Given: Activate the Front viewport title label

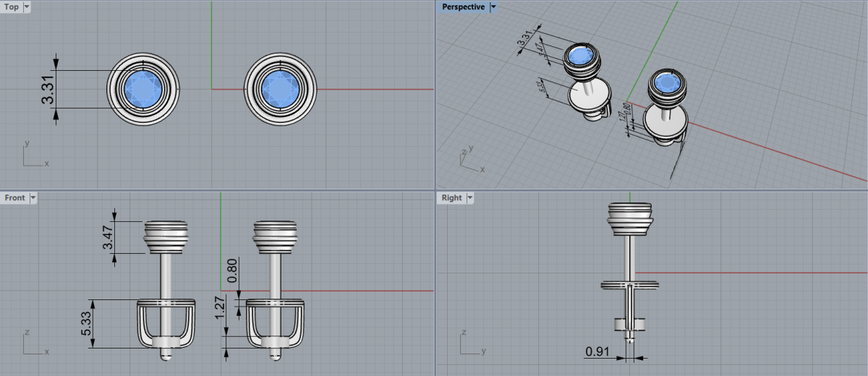Looking at the screenshot, I should (14, 197).
